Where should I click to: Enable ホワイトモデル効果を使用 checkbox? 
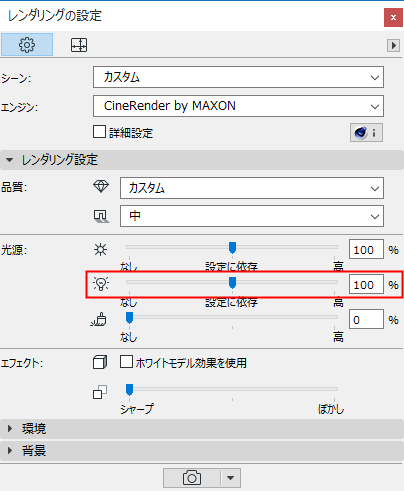126,361
